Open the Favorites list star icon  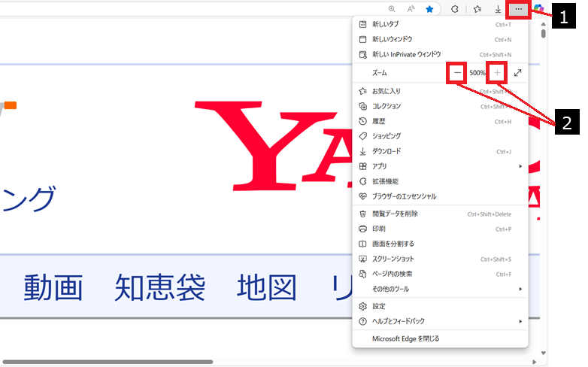pos(477,9)
